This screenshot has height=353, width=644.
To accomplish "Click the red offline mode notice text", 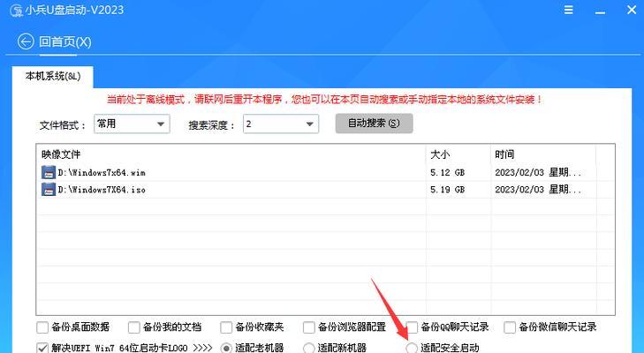I will pos(324,100).
